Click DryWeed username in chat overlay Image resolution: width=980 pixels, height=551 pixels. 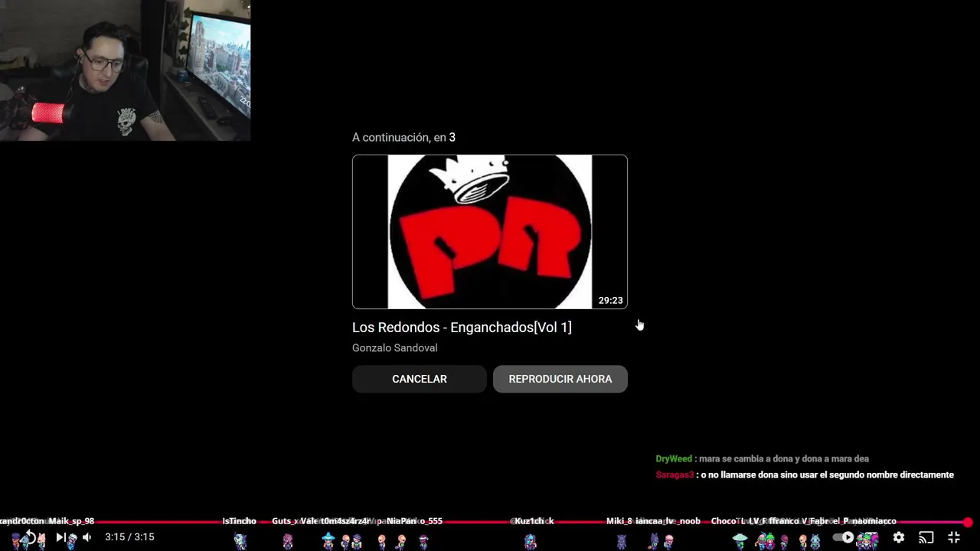(x=674, y=459)
